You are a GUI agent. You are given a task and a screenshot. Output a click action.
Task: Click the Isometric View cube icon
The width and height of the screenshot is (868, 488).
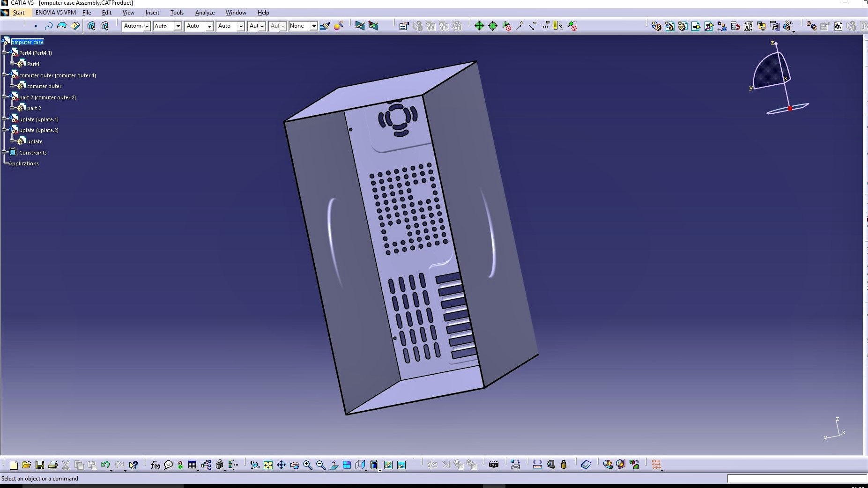pyautogui.click(x=360, y=465)
